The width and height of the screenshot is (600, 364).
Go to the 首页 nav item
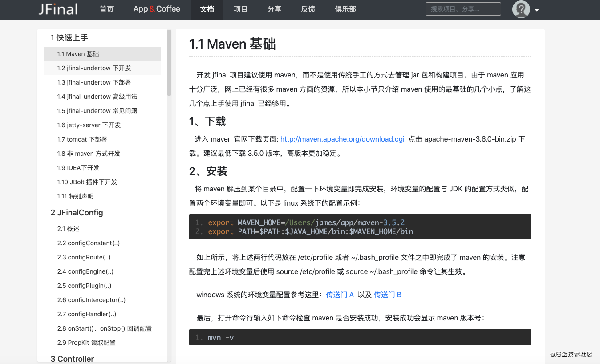click(x=107, y=9)
